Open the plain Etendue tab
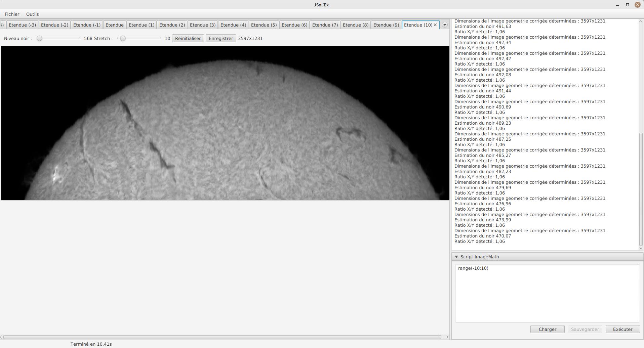Screen dimensions: 644x348 (x=114, y=25)
